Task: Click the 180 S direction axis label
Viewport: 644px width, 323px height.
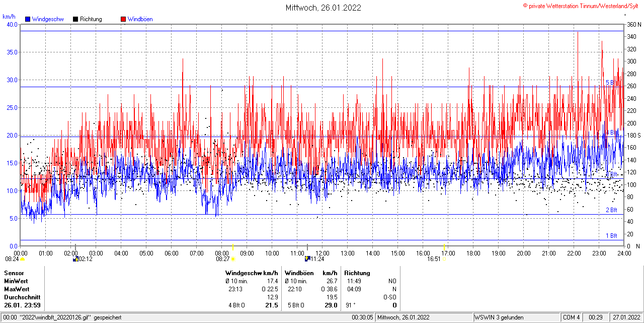Action: tap(633, 136)
